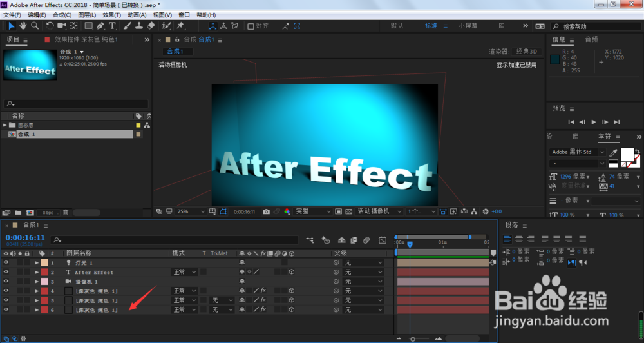Open 效果(T) menu
Viewport: 644px width, 343px height.
[111, 15]
